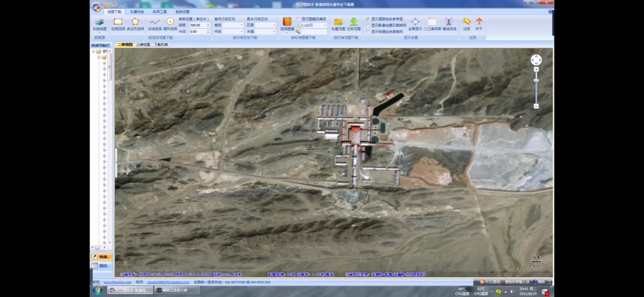Click the map zoom slider handle
The image size is (644, 297).
536,80
